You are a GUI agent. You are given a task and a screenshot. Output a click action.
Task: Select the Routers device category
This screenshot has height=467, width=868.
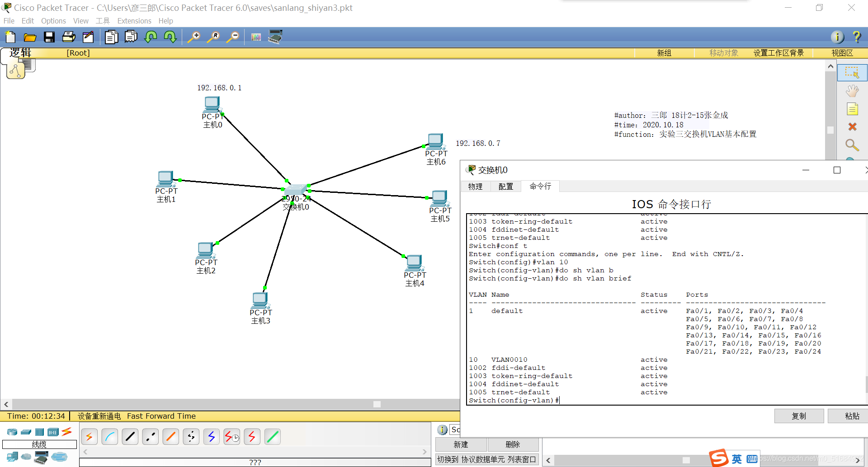pyautogui.click(x=12, y=432)
